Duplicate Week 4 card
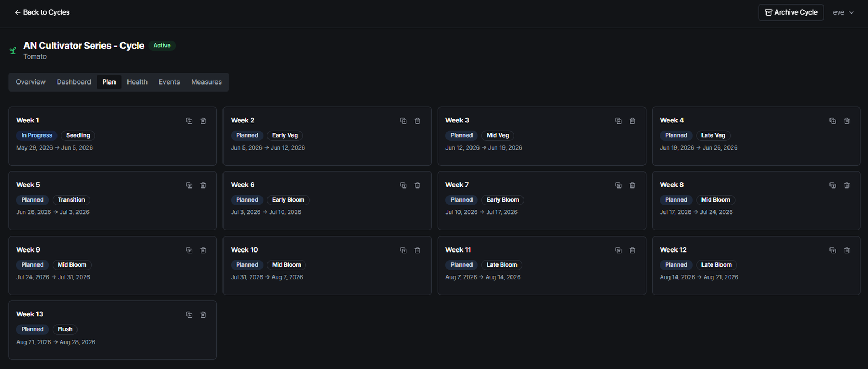 (832, 121)
